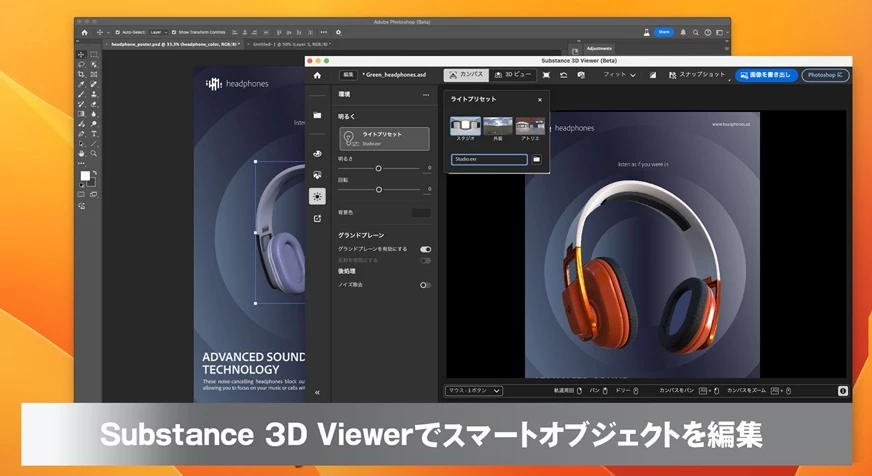The height and width of the screenshot is (476, 872).
Task: Click the 明るさ brightness slider handle
Action: click(x=378, y=168)
